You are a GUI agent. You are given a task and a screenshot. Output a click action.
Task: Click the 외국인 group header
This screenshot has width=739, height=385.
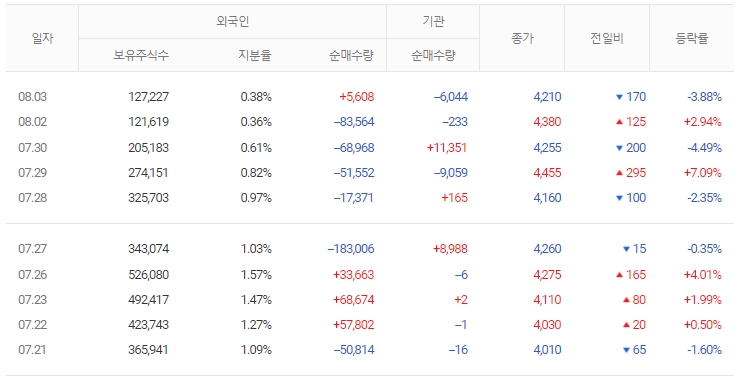tap(232, 21)
